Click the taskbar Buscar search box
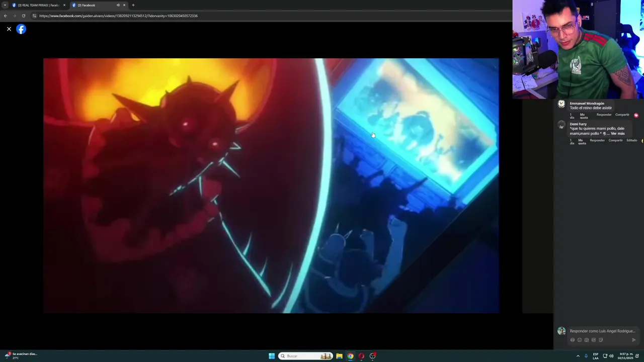This screenshot has height=362, width=644. pos(306,356)
